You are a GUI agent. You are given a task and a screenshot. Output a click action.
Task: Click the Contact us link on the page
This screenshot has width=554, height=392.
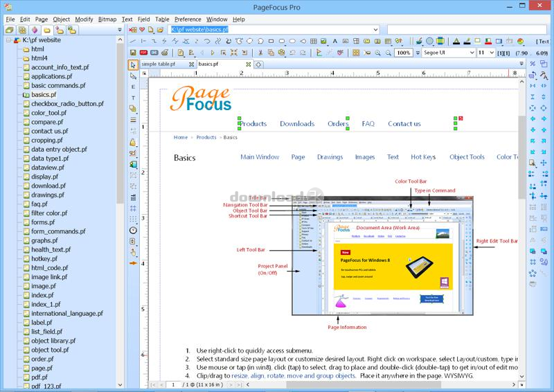tap(404, 124)
